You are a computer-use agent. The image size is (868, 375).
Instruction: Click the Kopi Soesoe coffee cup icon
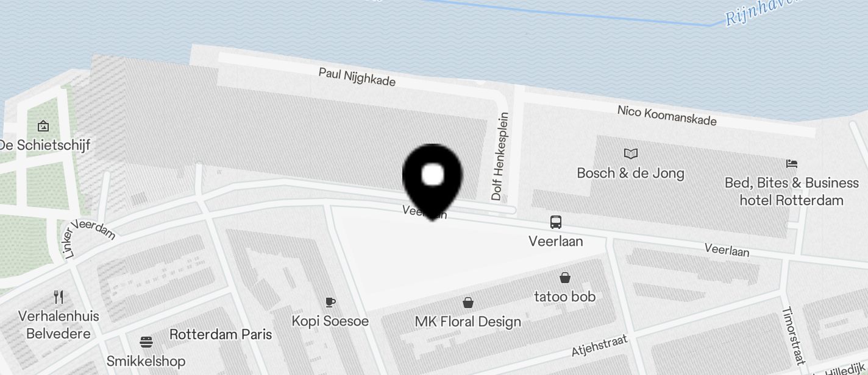click(x=330, y=302)
